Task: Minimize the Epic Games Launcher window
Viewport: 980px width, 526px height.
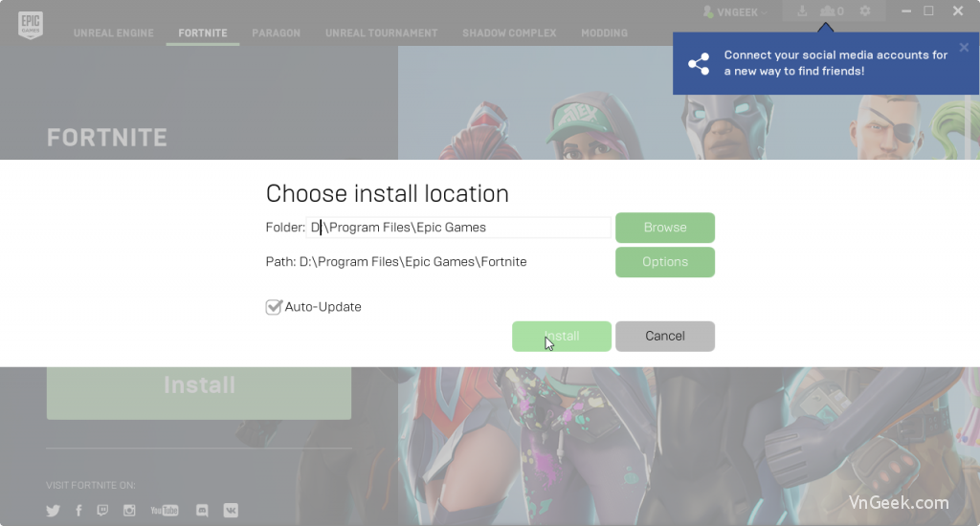Action: coord(906,11)
